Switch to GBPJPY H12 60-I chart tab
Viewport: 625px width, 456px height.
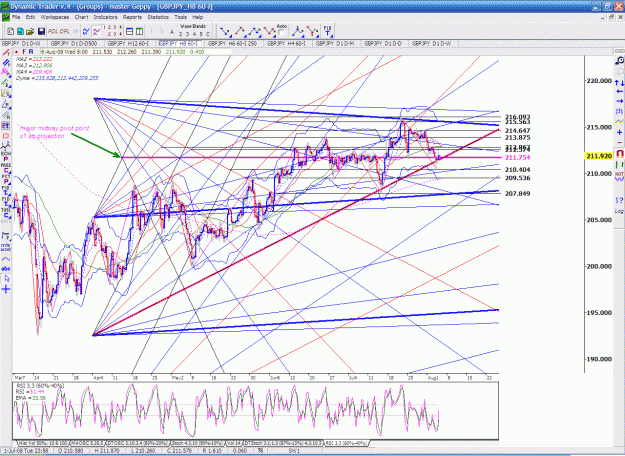click(128, 43)
